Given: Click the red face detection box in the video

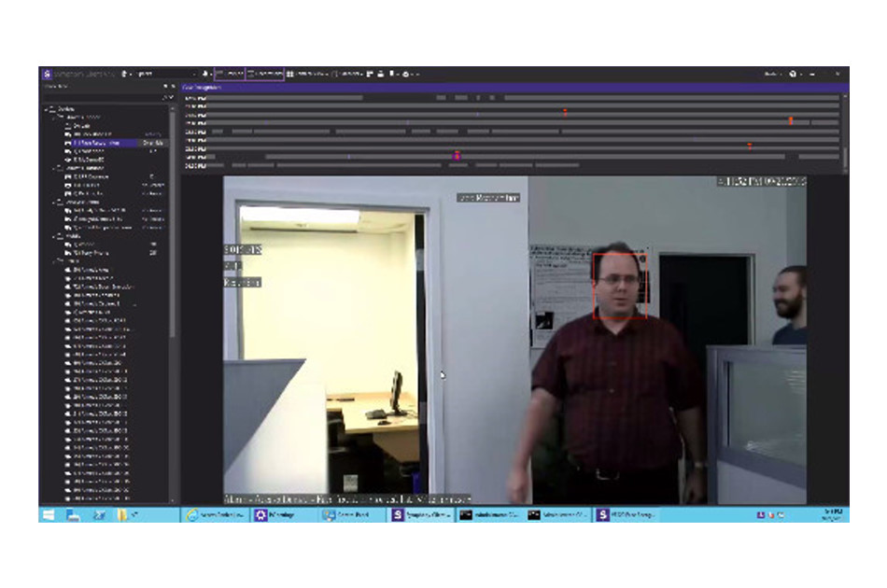Looking at the screenshot, I should [x=621, y=286].
